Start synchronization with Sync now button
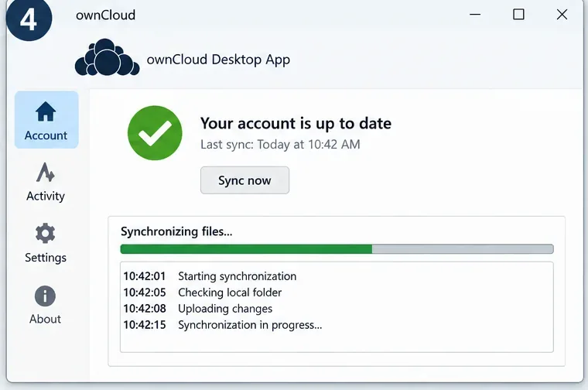Viewport: 588px width, 390px height. click(x=245, y=180)
